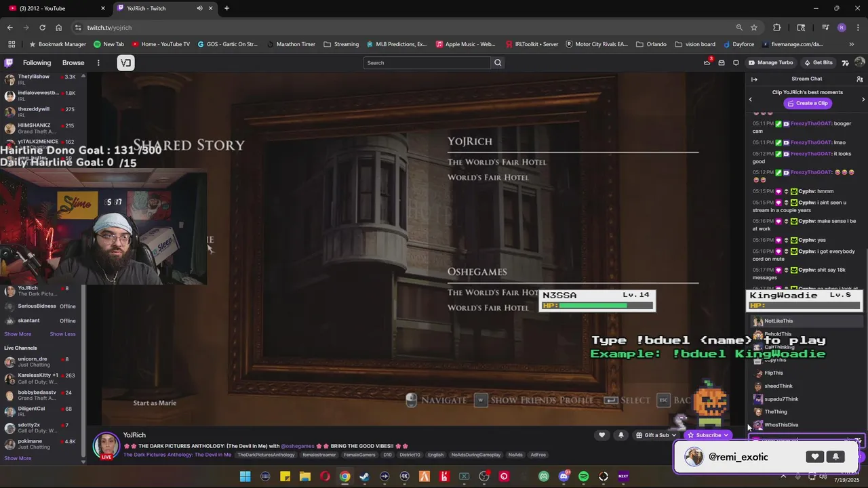Open the Twitch more options dots menu
This screenshot has width=868, height=488.
[x=98, y=62]
